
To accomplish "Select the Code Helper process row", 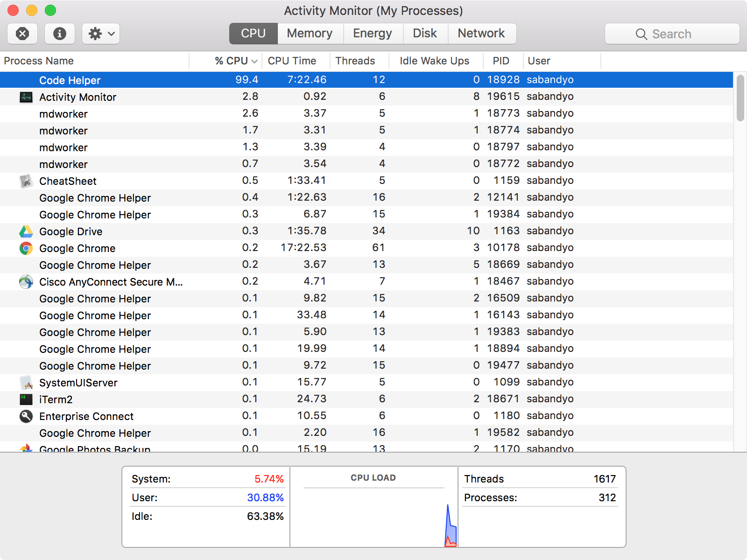I will pos(366,80).
